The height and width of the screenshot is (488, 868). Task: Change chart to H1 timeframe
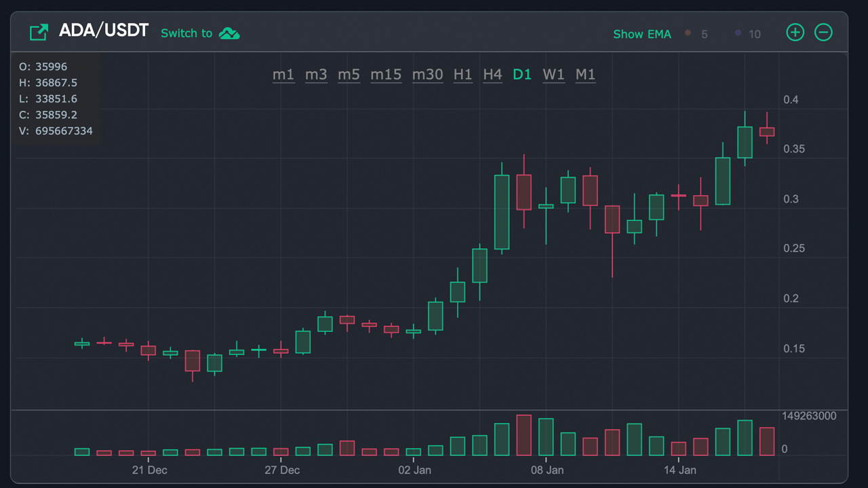[462, 75]
